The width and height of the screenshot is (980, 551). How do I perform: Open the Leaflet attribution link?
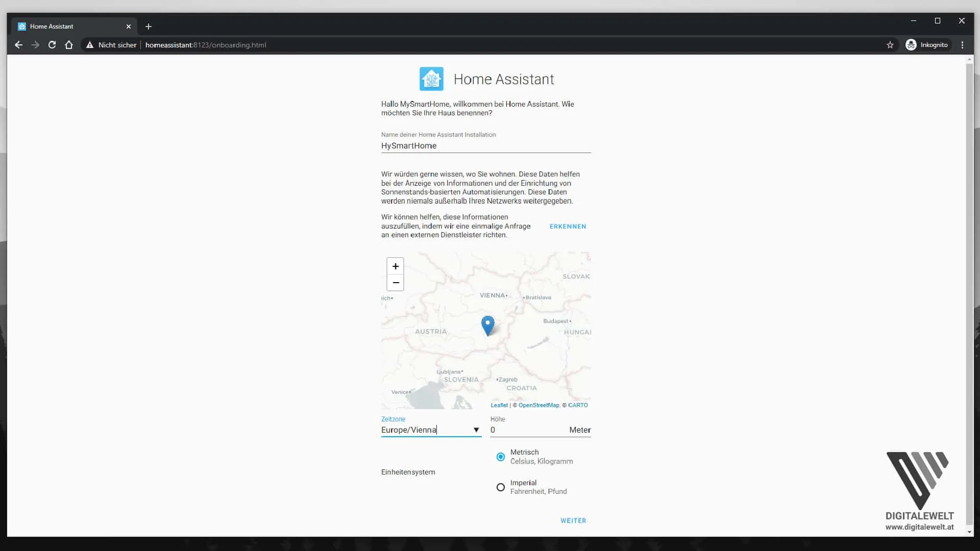pyautogui.click(x=499, y=405)
